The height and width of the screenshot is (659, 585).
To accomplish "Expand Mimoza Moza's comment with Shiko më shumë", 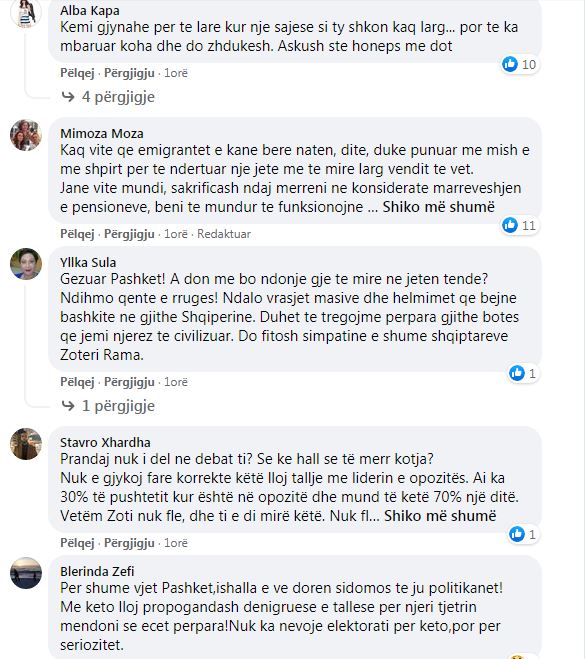I will pos(438,207).
